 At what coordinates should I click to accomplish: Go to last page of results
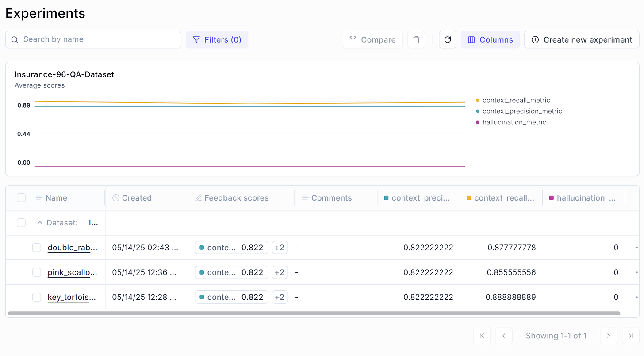tap(631, 336)
